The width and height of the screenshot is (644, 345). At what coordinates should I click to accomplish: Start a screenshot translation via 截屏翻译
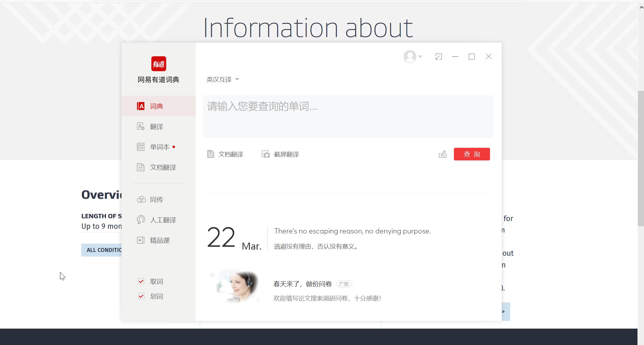(280, 154)
